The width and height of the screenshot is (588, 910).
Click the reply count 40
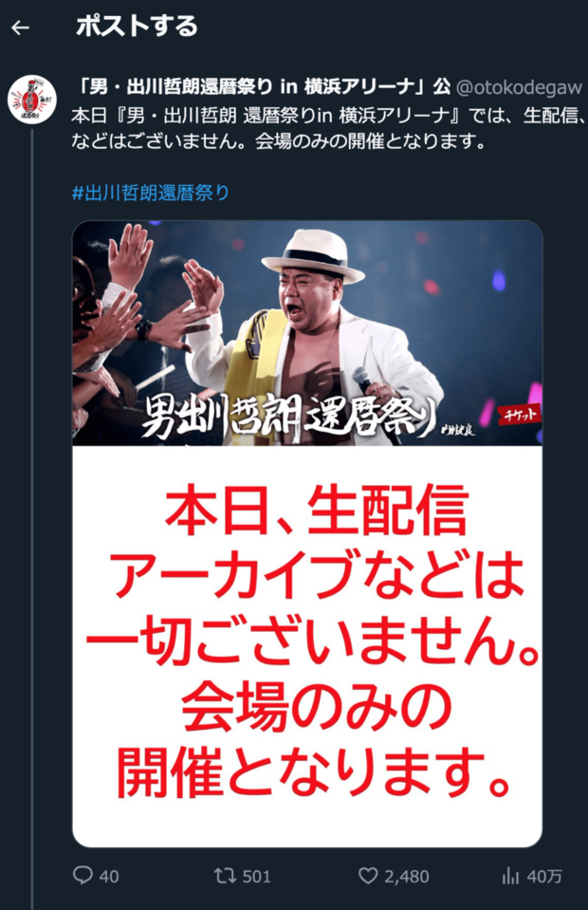click(x=109, y=877)
